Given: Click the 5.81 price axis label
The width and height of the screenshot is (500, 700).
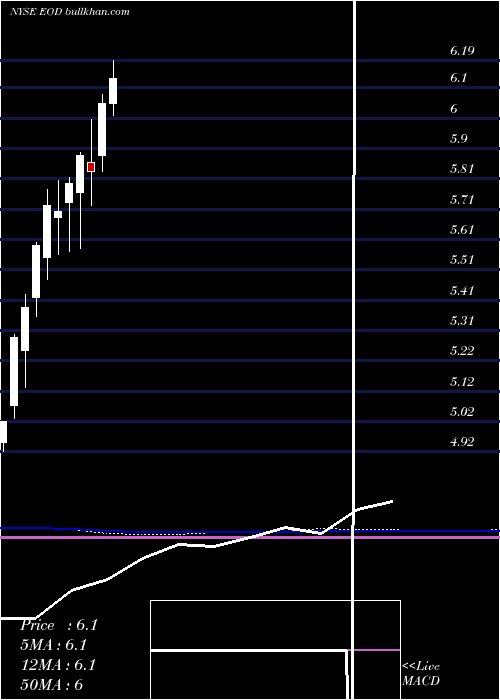Looking at the screenshot, I should pyautogui.click(x=462, y=169).
